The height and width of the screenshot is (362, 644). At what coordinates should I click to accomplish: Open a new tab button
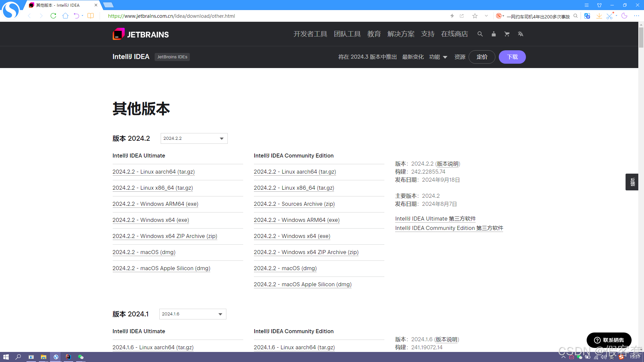pyautogui.click(x=108, y=5)
